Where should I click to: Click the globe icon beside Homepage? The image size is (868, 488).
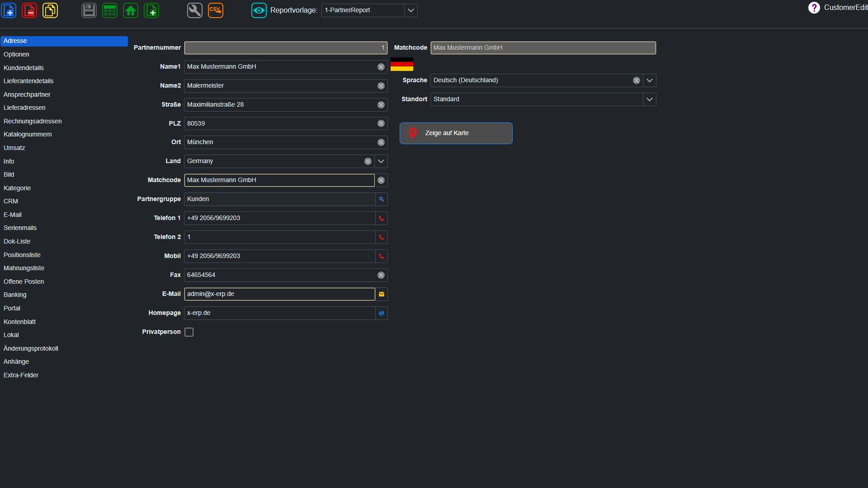click(382, 313)
